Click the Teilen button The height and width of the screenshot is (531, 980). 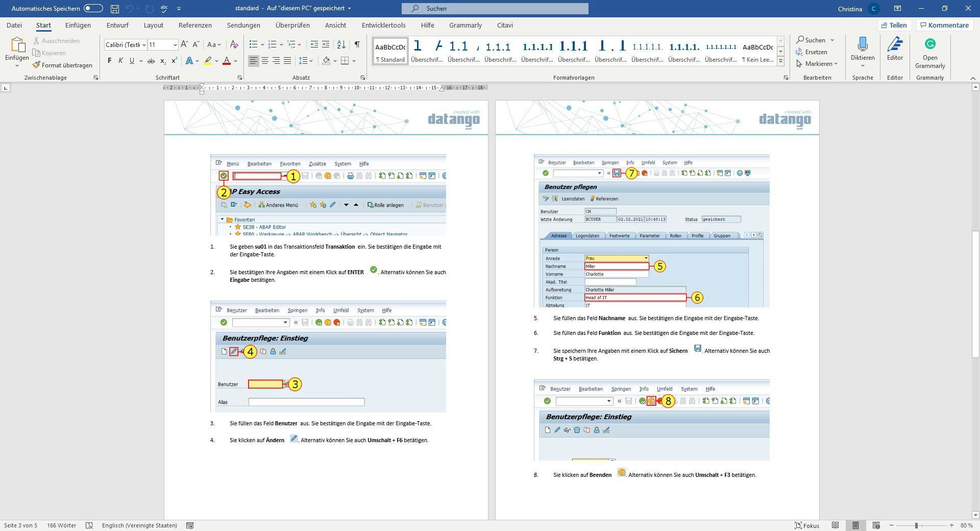pyautogui.click(x=894, y=25)
